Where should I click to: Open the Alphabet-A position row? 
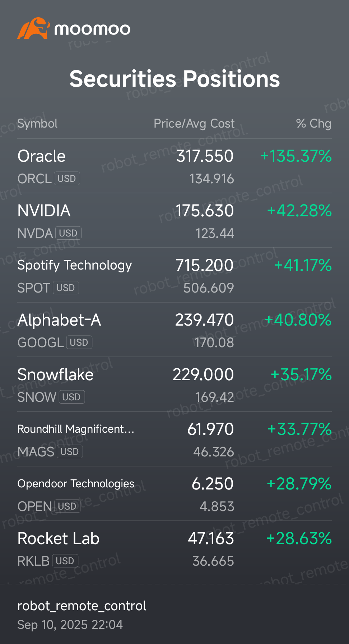point(174,330)
